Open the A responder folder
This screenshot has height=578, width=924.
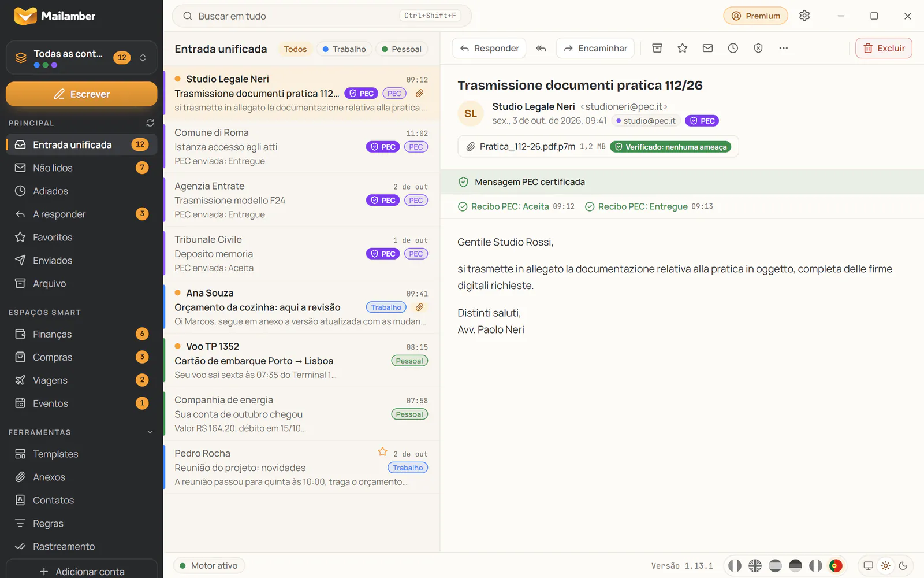(81, 214)
